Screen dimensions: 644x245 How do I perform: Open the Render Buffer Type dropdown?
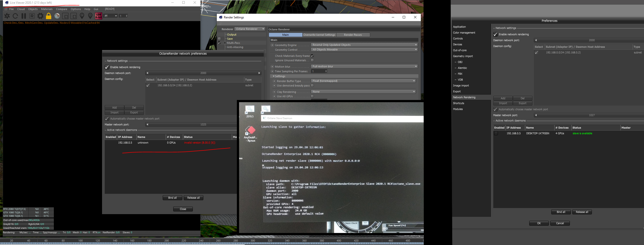coord(363,81)
